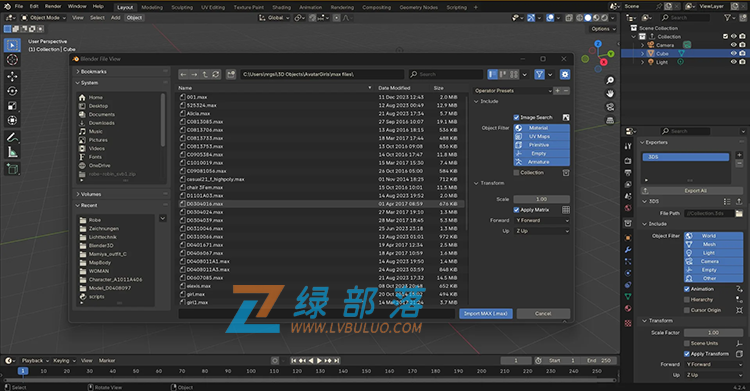The height and width of the screenshot is (391, 750).
Task: Toggle Apply Matrix checkbox
Action: pyautogui.click(x=517, y=210)
